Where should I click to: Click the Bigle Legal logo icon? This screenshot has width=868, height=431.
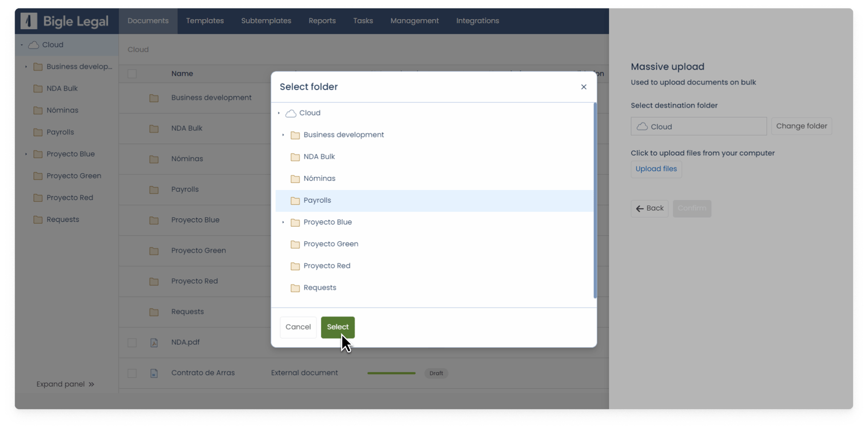(x=29, y=21)
